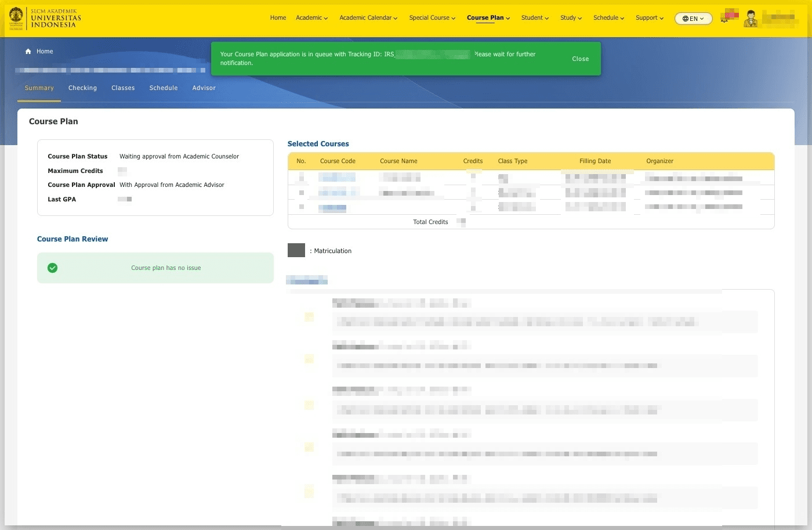Expand the Support menu
The image size is (812, 530).
pyautogui.click(x=650, y=18)
